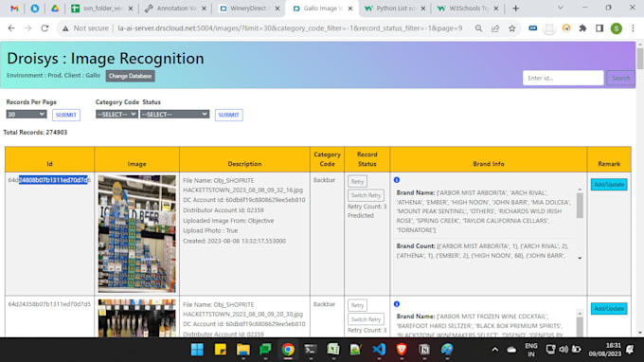Open Excel from the taskbar
This screenshot has width=644, height=362.
tap(333, 350)
